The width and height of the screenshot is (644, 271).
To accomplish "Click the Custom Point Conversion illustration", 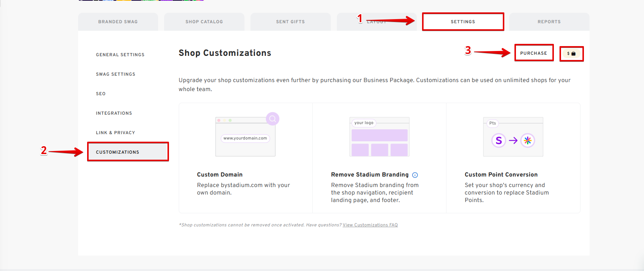I will coord(513,137).
